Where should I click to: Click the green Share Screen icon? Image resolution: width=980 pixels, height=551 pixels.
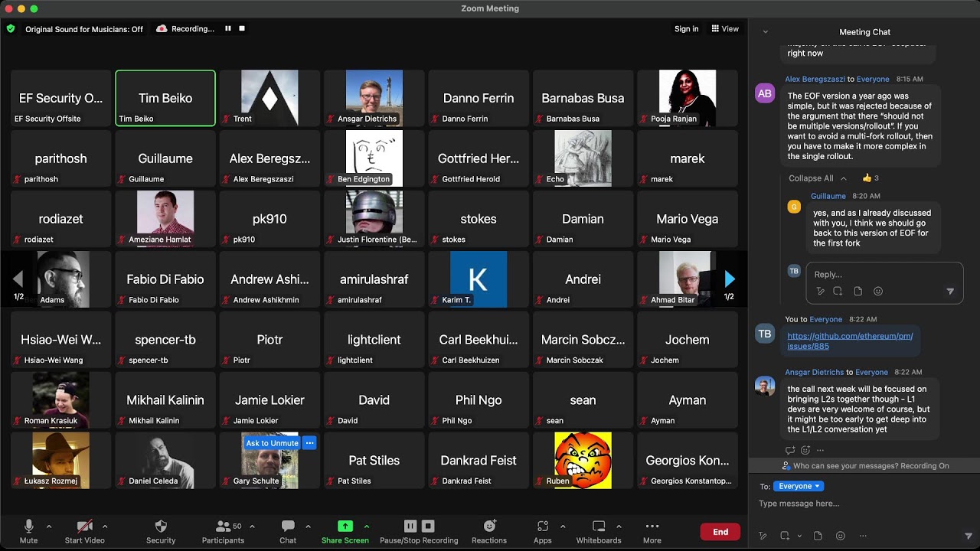pos(345,527)
